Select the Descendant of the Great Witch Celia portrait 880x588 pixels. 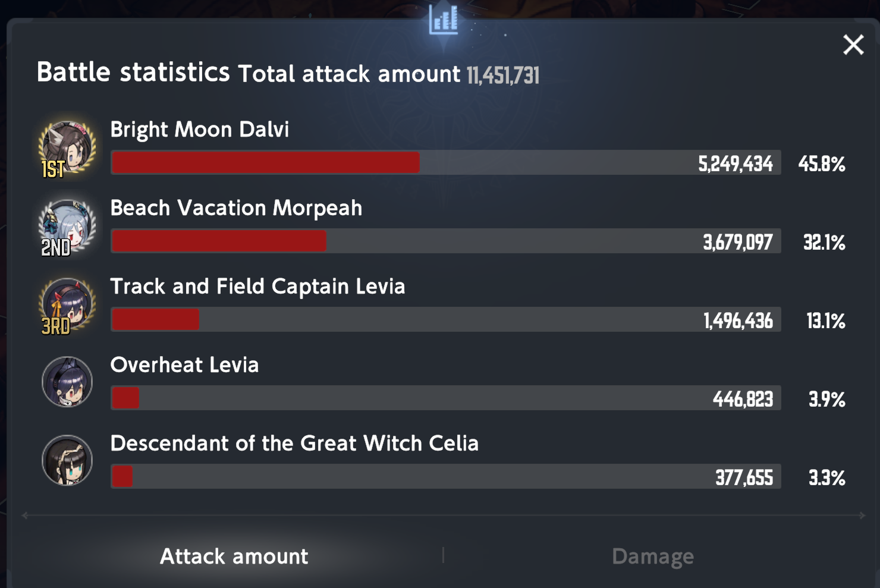point(67,460)
